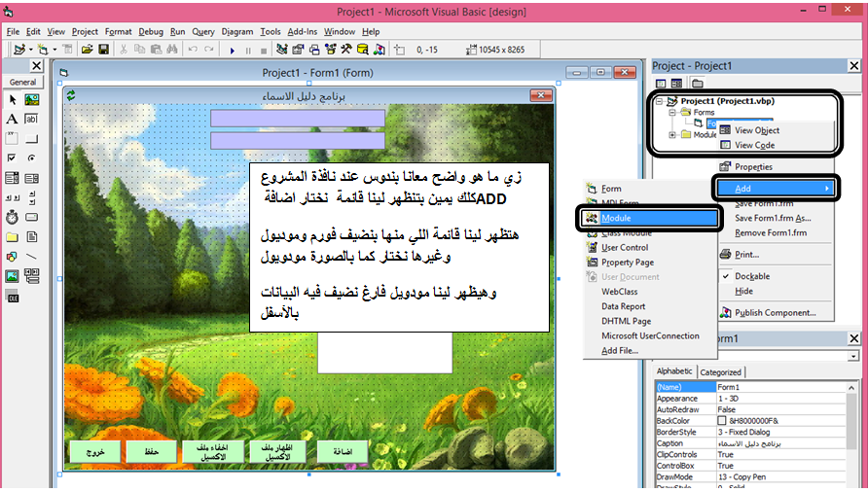Select the Shape control tool
Viewport: 868px width, 492px height.
point(13,257)
